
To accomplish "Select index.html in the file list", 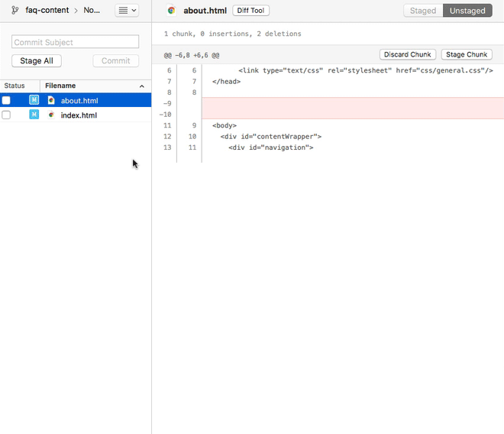I will [x=79, y=115].
